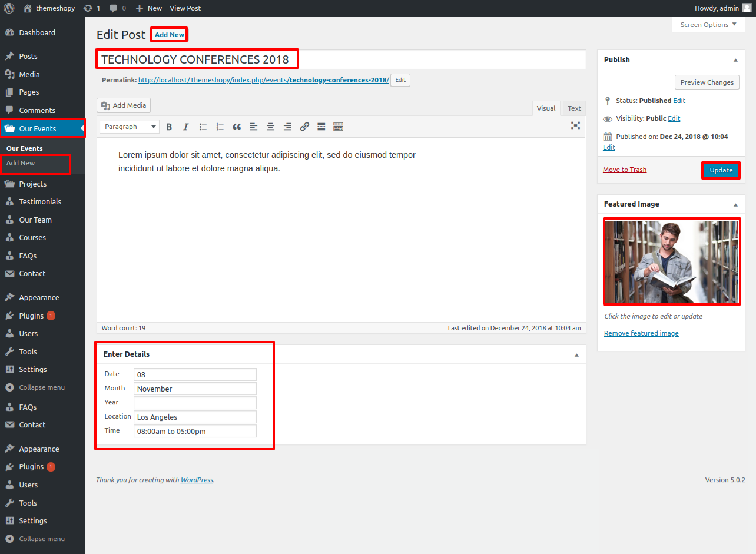Collapse the Enter Details panel
Screen dimensions: 756x554
pyautogui.click(x=576, y=355)
